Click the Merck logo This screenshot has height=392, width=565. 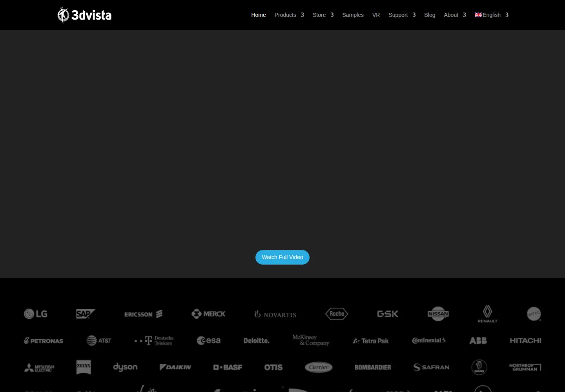click(x=208, y=314)
